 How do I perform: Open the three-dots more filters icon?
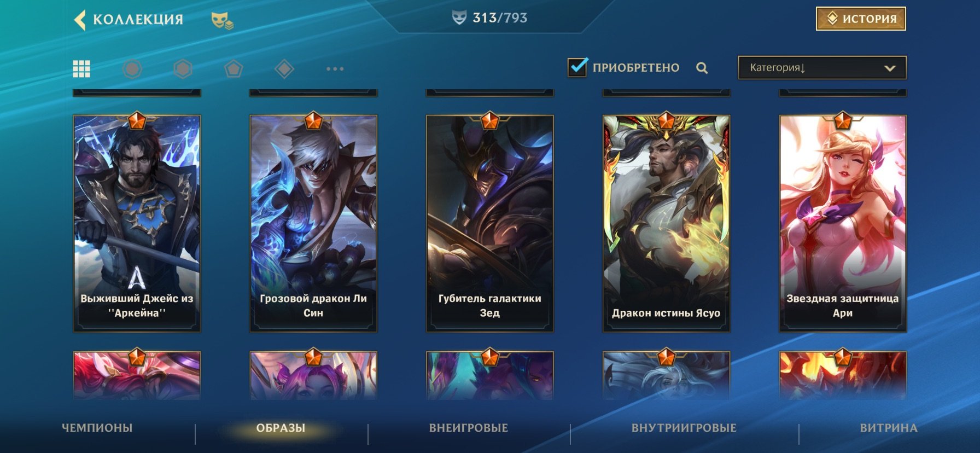tap(335, 69)
